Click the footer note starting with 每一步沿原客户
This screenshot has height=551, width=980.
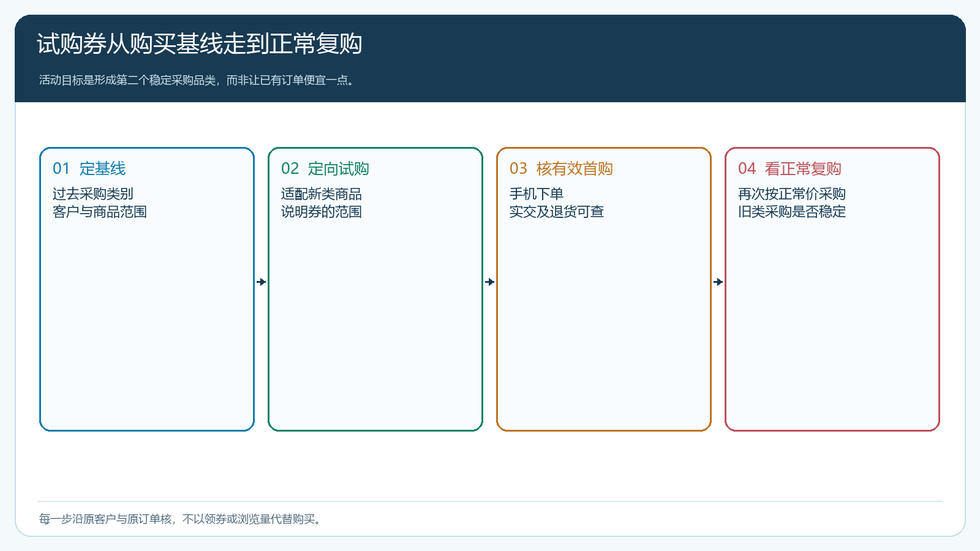coord(180,519)
